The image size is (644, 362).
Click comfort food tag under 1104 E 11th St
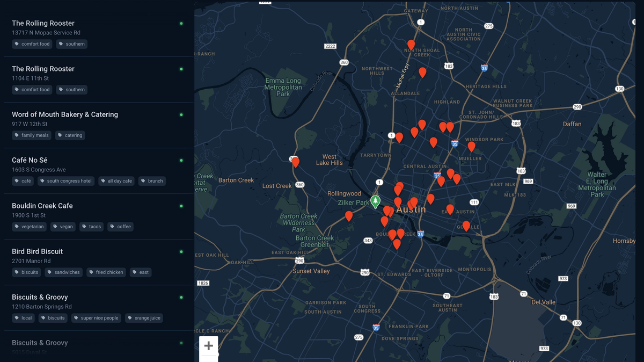[32, 90]
